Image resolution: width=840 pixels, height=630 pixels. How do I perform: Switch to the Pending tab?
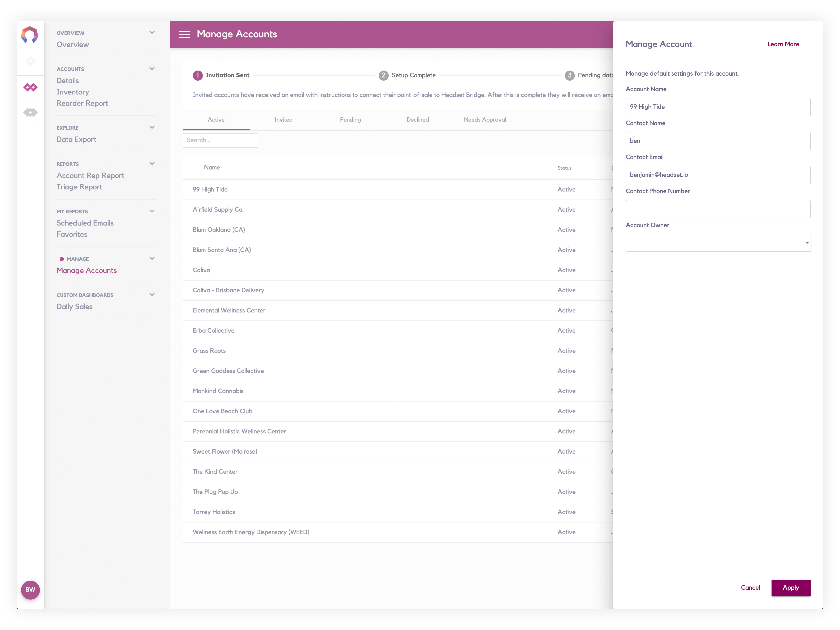[x=350, y=120]
